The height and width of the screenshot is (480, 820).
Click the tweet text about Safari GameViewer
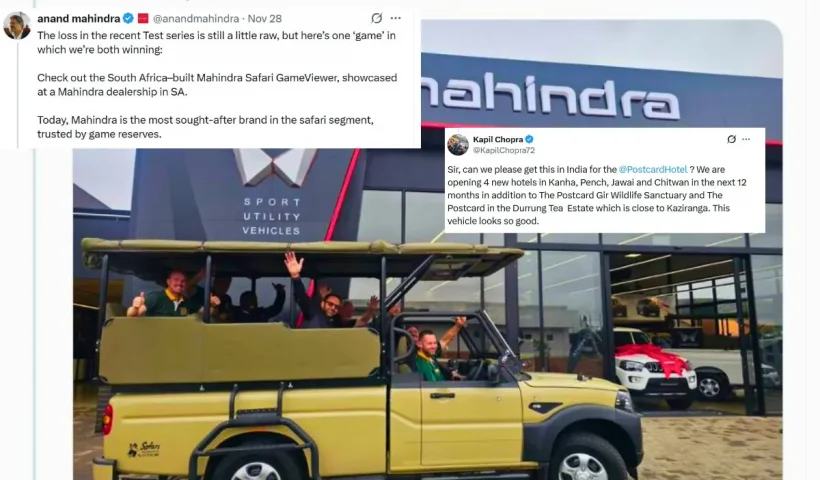click(x=217, y=85)
